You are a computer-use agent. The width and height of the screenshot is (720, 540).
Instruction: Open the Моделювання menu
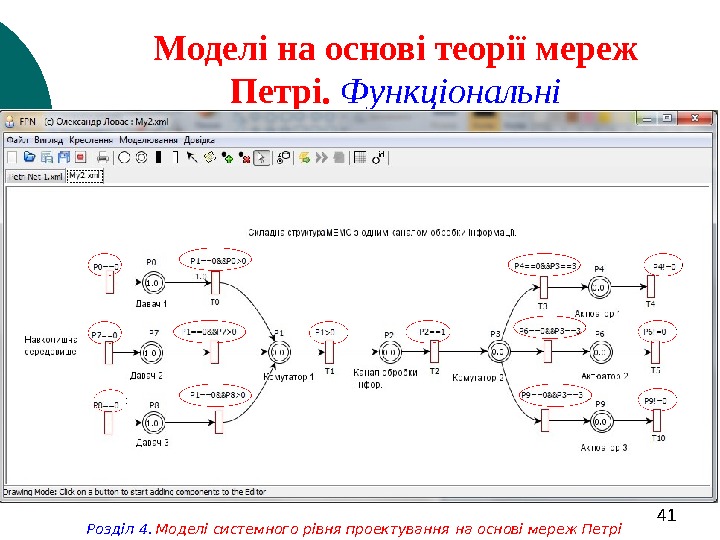pos(148,140)
